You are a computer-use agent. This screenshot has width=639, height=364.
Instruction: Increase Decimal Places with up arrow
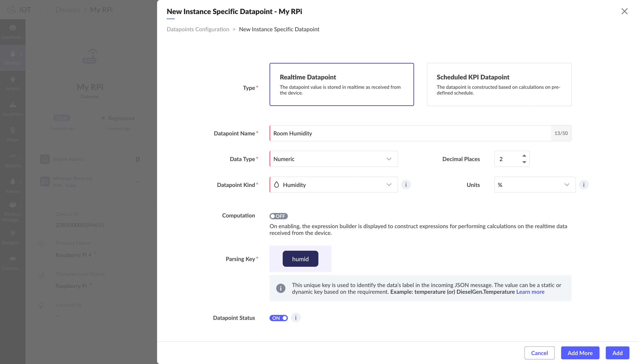click(x=524, y=156)
